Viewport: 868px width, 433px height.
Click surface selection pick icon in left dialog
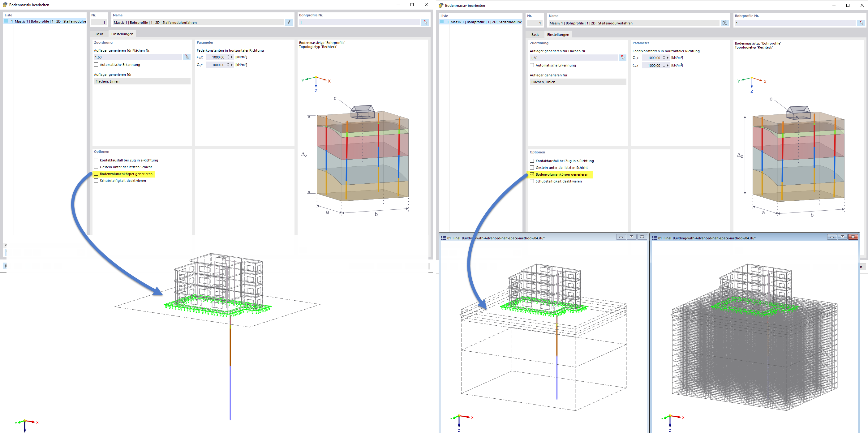click(187, 57)
